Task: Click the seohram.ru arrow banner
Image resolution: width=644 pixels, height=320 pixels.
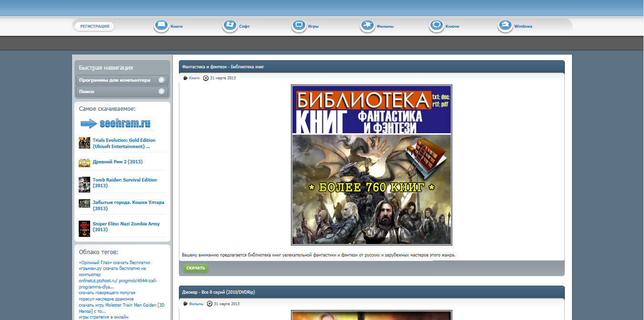Action: 117,124
